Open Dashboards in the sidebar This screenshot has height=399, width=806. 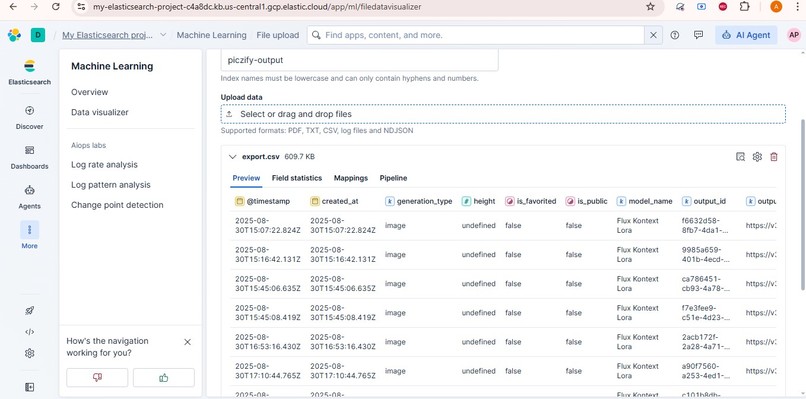click(29, 157)
